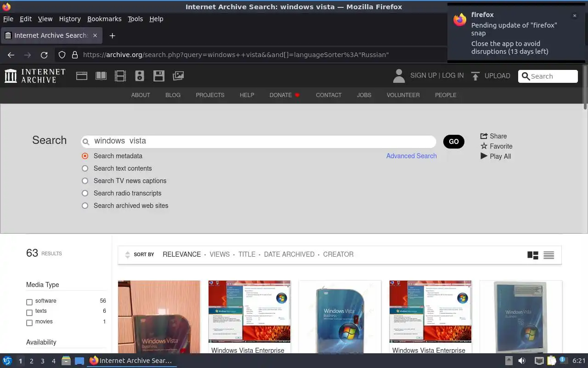Click the page vertical scrollbar

585,87
